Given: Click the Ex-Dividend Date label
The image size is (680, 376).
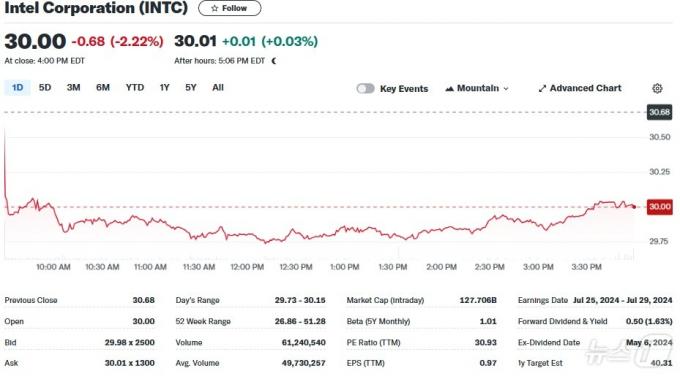Looking at the screenshot, I should tap(549, 343).
